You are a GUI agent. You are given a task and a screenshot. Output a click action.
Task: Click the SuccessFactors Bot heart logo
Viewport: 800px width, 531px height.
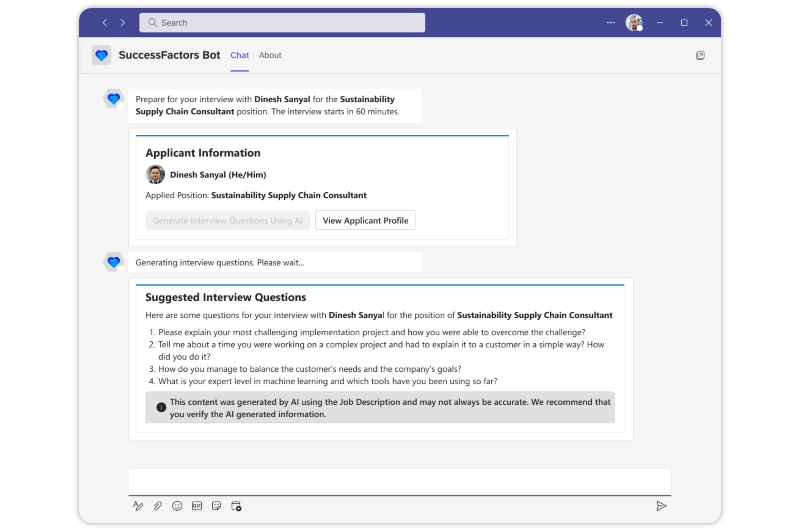click(x=102, y=55)
